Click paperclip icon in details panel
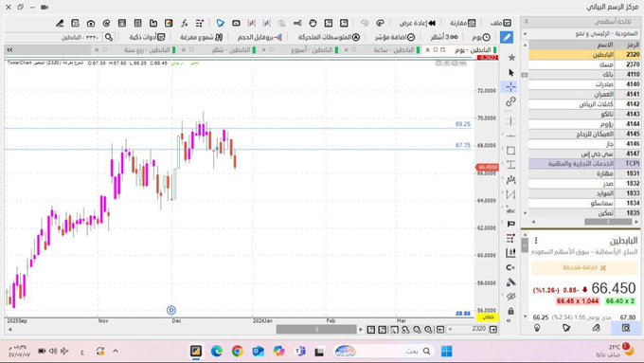644x363 pixels. [596, 328]
